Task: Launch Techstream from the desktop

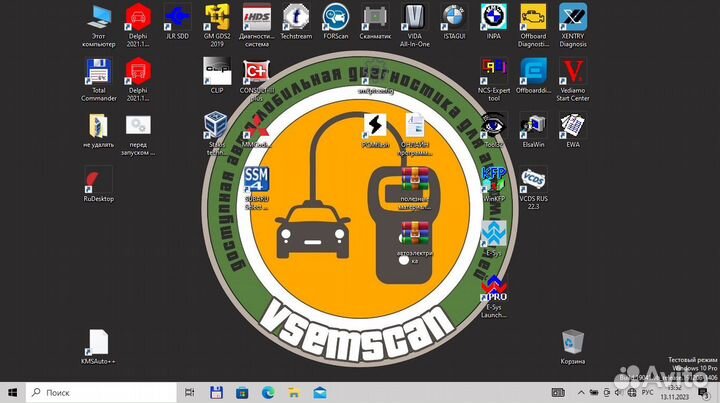Action: click(296, 18)
